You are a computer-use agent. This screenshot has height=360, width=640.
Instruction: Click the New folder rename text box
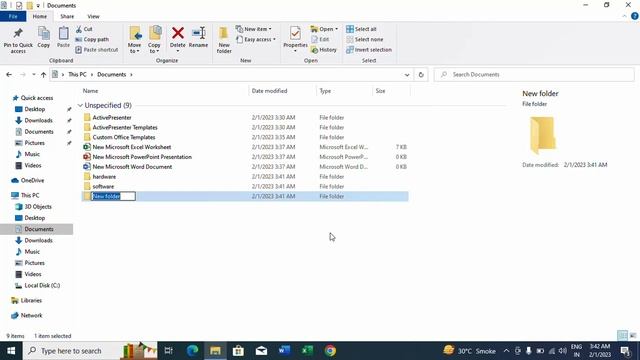coord(113,196)
